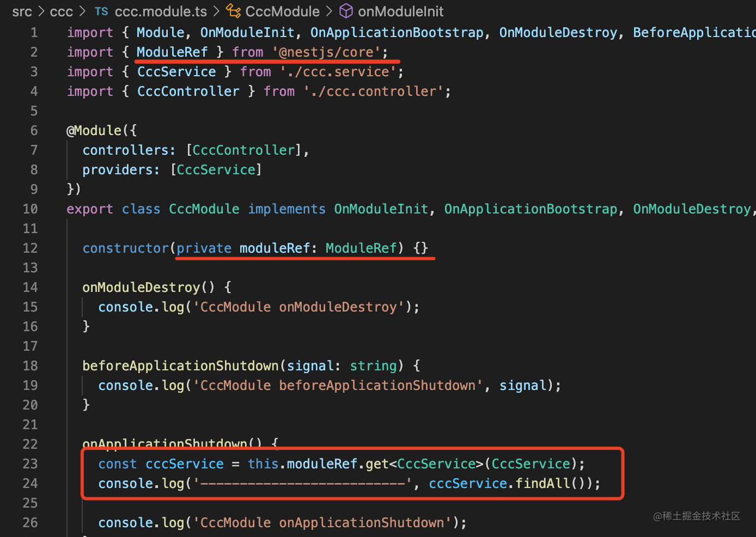Click the '@nestjs/core' import path string
The height and width of the screenshot is (537, 756).
[330, 52]
